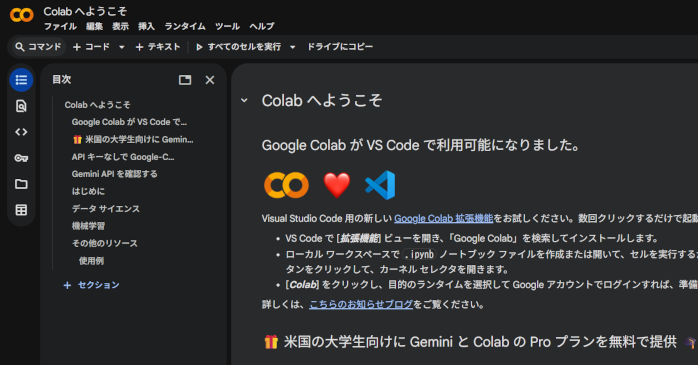Click the heading Google Colab が VS Code で利用可能になりました。

click(x=421, y=145)
